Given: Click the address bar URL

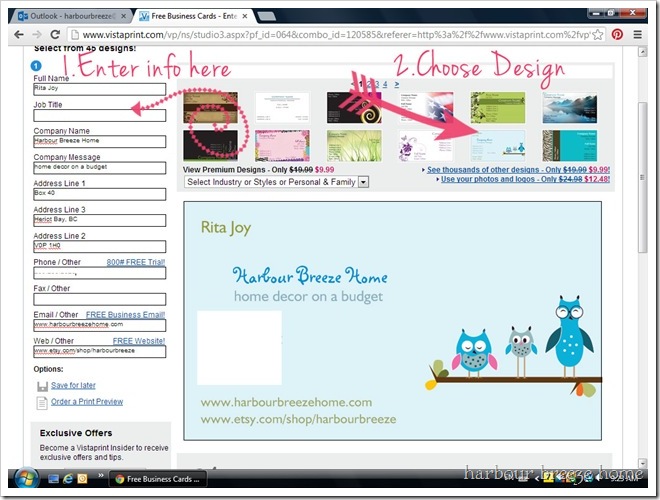Looking at the screenshot, I should (336, 35).
